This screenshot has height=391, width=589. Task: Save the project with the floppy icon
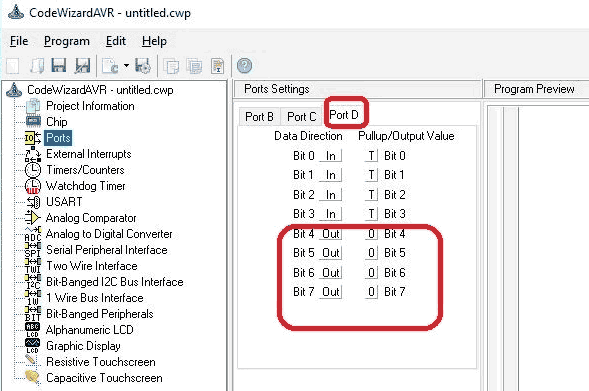pos(59,66)
